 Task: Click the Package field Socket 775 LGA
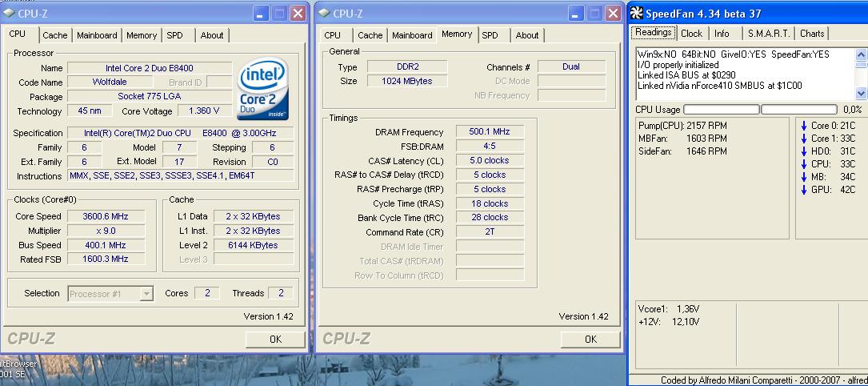[150, 96]
